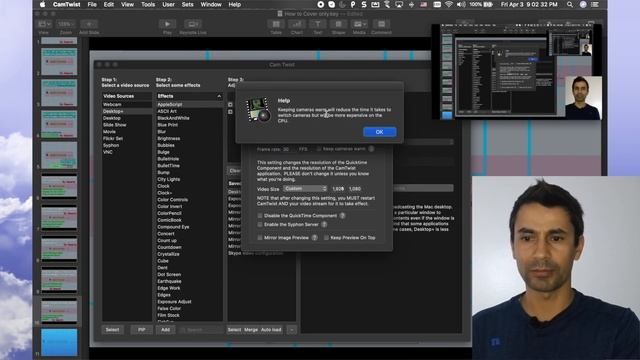Image resolution: width=640 pixels, height=360 pixels.
Task: Click Select button under Video Sources list
Action: click(113, 330)
